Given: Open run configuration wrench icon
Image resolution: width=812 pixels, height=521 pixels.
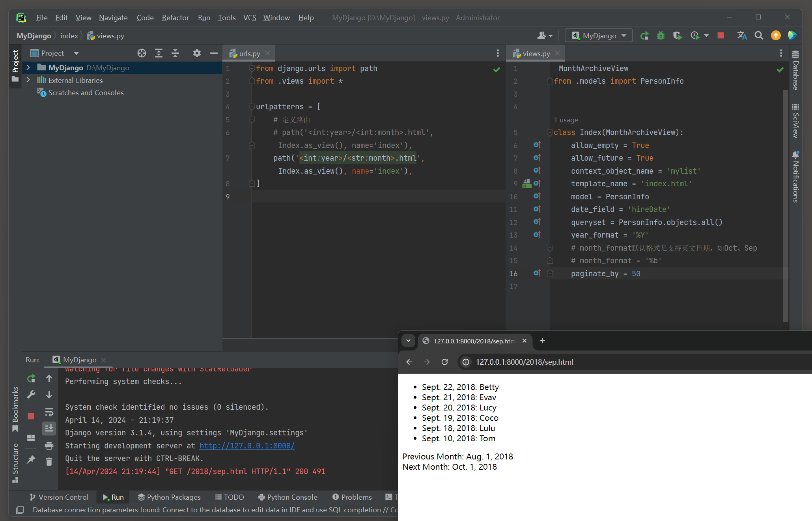Looking at the screenshot, I should tap(31, 395).
